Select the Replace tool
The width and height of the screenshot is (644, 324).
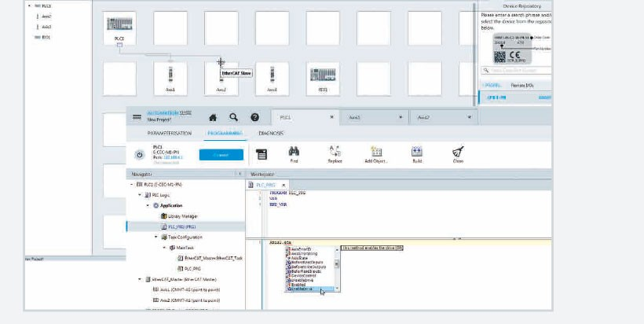[335, 152]
